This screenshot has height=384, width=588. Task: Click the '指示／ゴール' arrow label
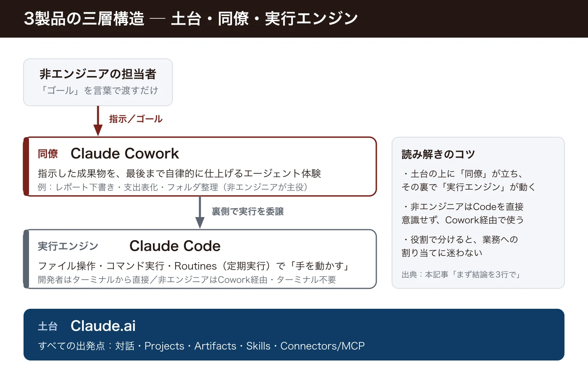click(136, 119)
